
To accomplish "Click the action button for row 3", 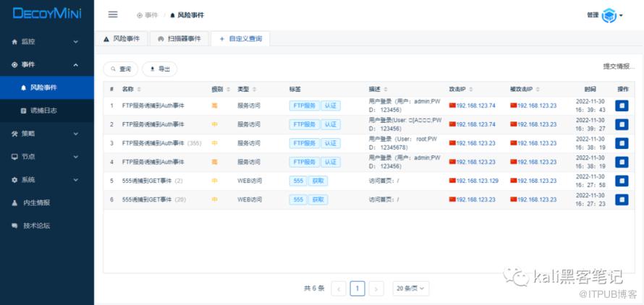I will coord(621,143).
